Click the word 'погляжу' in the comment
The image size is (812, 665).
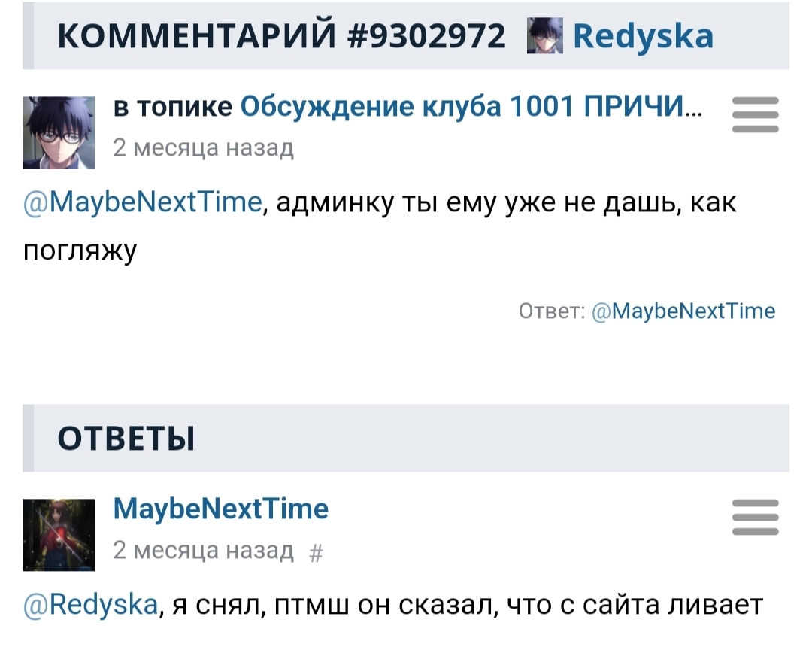(x=80, y=250)
